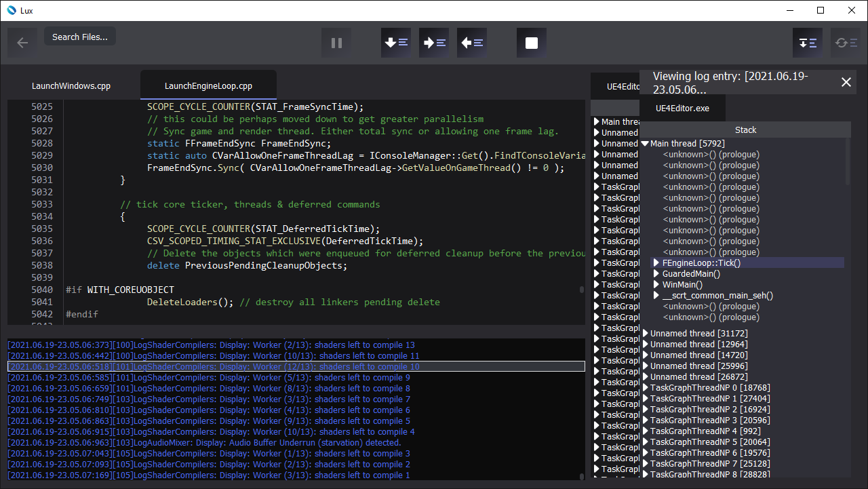This screenshot has height=489, width=868.
Task: Expand TaskGraphThreadNP 6 [19576]
Action: tap(646, 453)
